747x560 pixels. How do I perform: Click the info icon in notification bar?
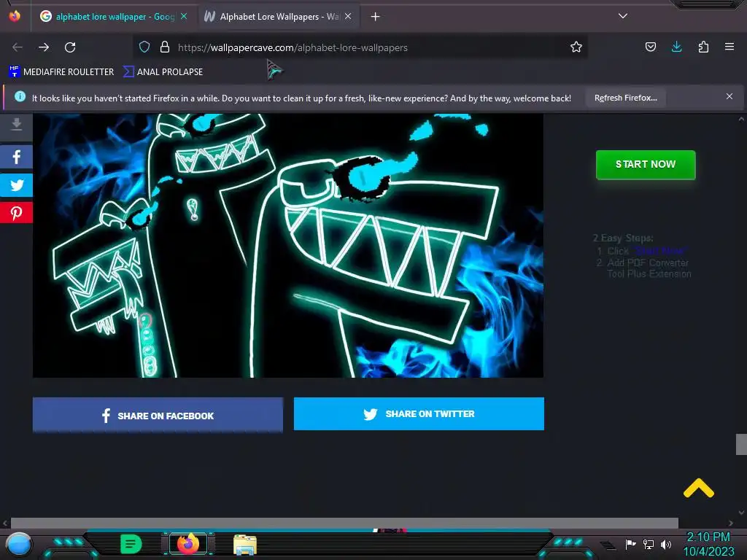20,97
